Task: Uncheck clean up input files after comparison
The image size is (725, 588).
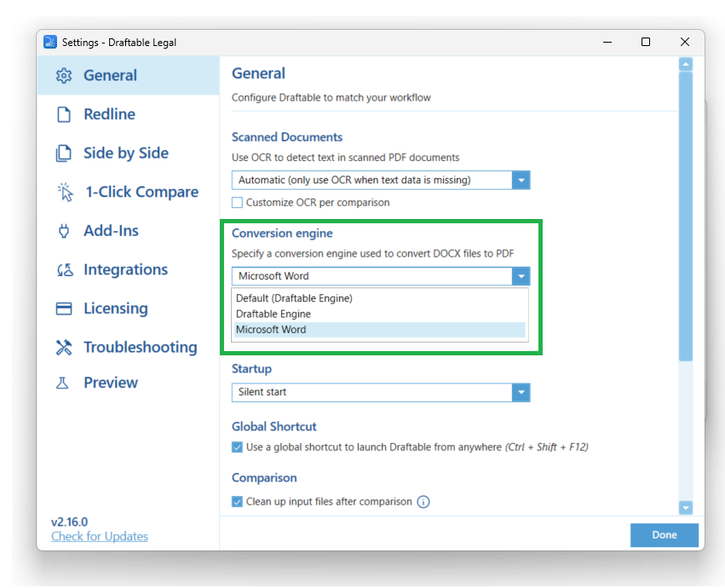Action: click(x=236, y=502)
